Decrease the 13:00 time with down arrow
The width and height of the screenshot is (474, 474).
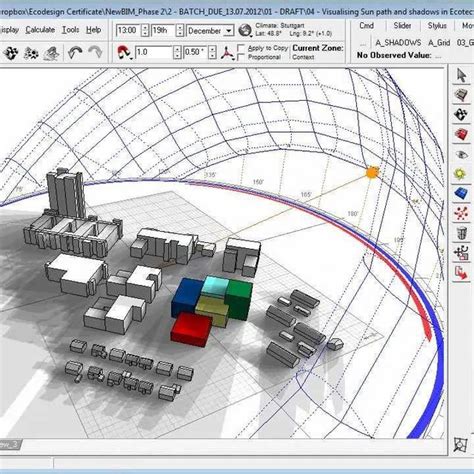coord(145,34)
